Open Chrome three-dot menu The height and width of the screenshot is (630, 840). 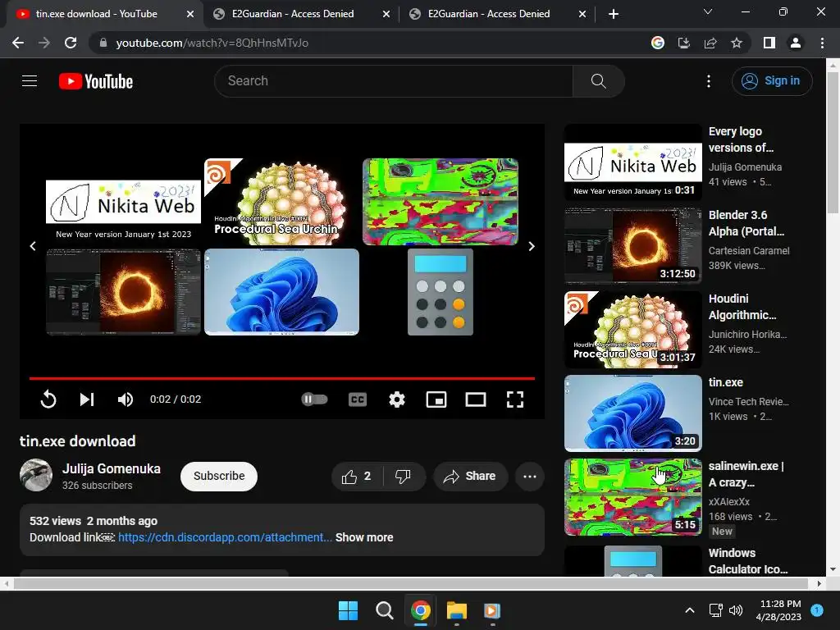[822, 43]
